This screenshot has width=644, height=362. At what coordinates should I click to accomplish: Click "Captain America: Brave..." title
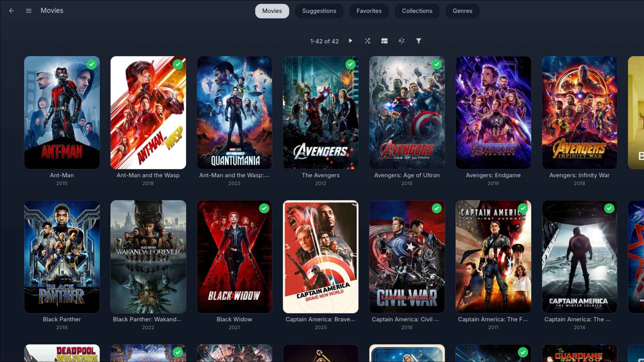coord(320,319)
